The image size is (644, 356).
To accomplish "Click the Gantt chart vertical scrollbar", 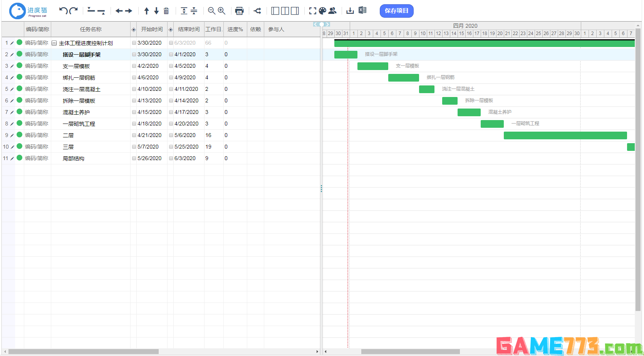I will point(638,169).
